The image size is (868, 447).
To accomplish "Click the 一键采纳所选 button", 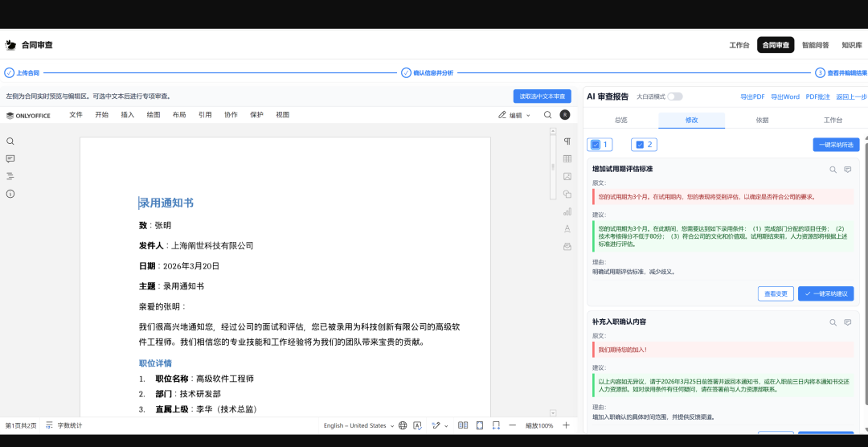I will click(x=836, y=145).
